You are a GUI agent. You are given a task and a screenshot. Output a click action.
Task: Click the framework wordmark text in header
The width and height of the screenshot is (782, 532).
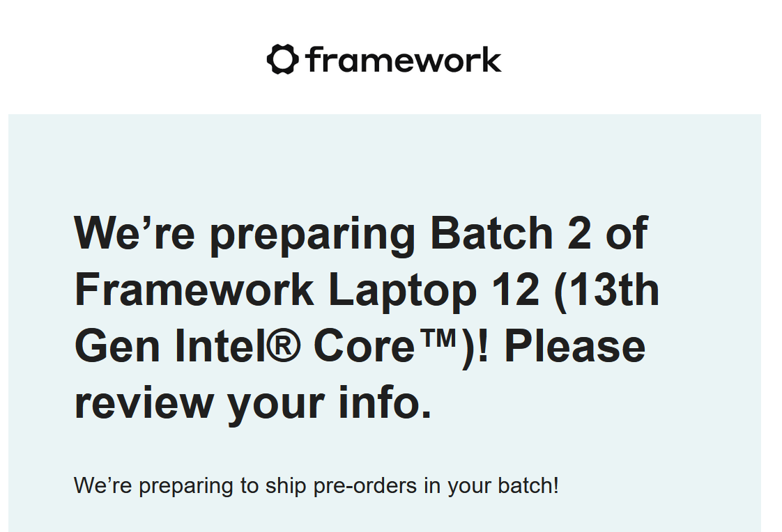(404, 60)
